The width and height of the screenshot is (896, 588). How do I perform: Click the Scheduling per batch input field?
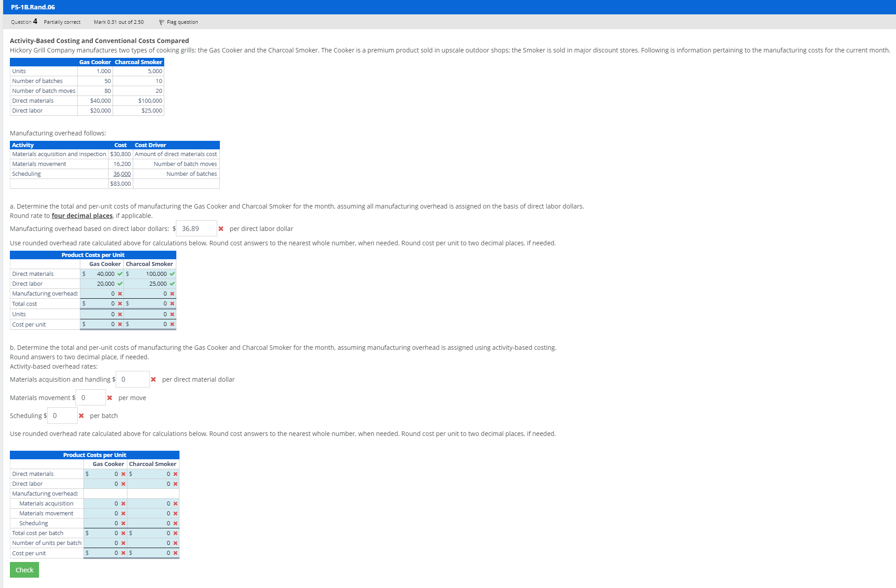point(62,416)
